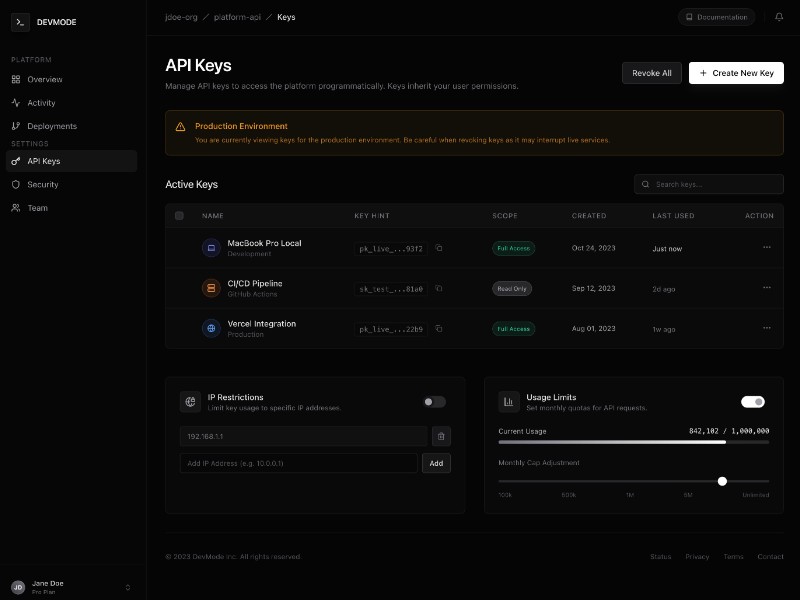Screen dimensions: 800x600
Task: Click the DEVMODE terminal logo
Action: [20, 21]
